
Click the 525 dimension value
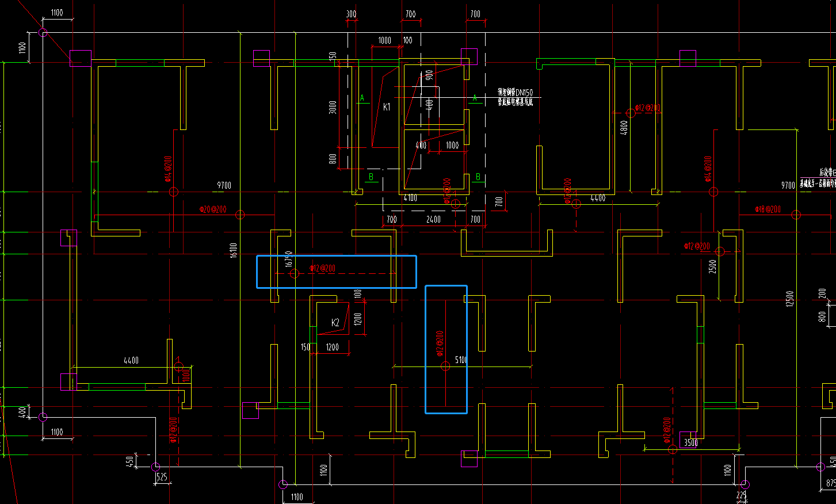162,477
